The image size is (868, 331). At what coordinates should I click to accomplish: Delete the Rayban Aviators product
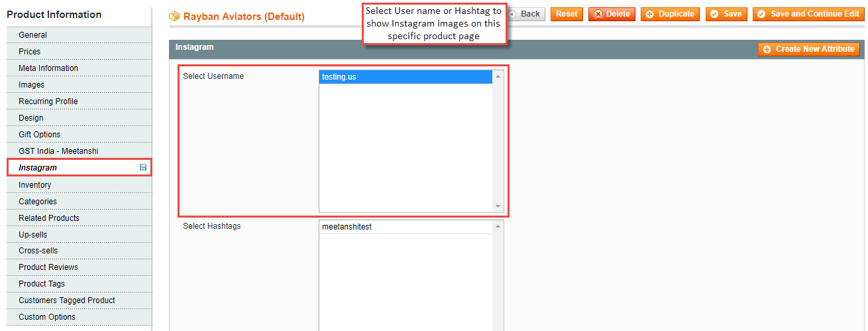pos(612,14)
